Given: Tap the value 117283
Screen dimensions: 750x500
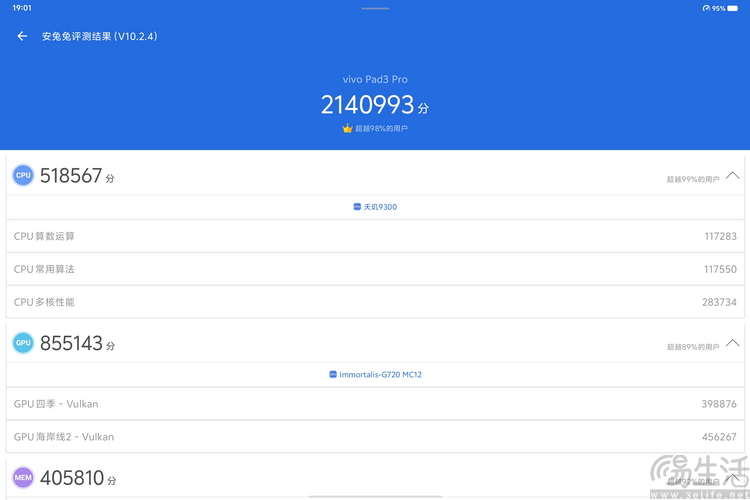Looking at the screenshot, I should click(720, 236).
